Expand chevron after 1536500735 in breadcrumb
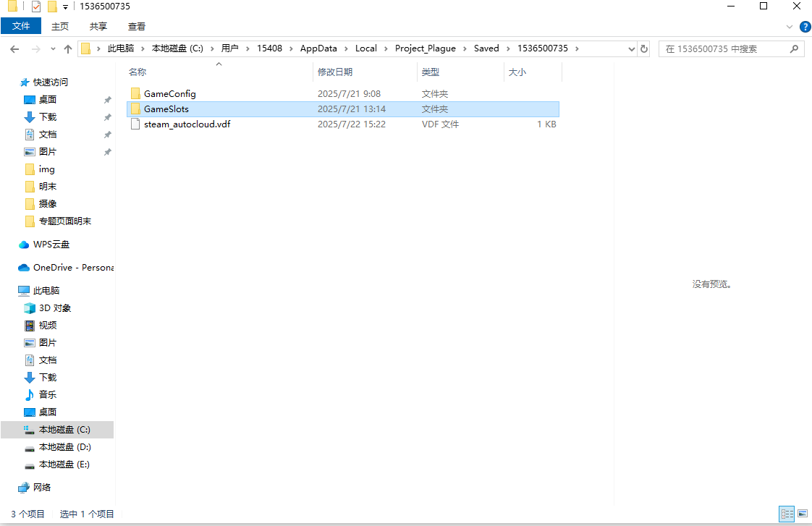 (576, 49)
